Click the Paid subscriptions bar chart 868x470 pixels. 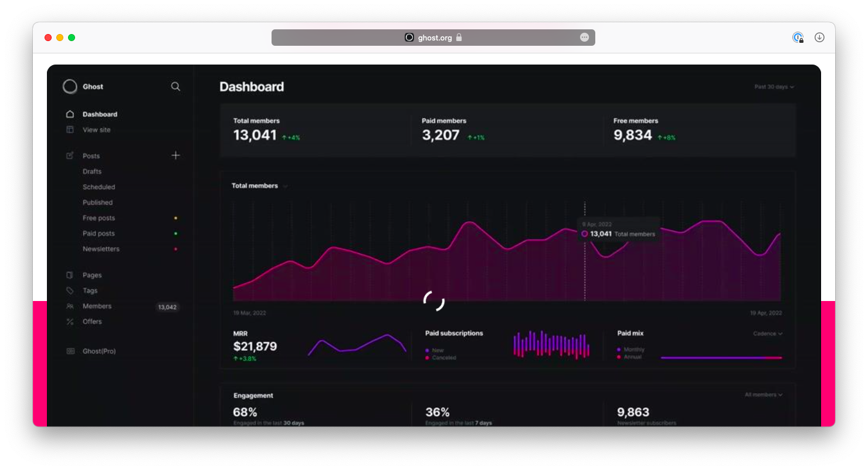point(551,345)
